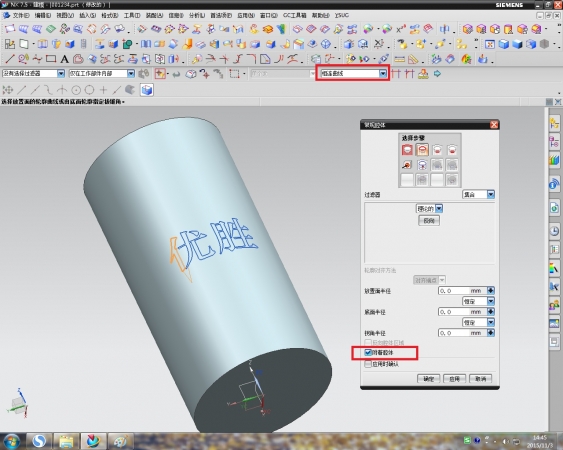563x450 pixels.
Task: Select the third step icon in 选择步骤
Action: click(x=437, y=149)
